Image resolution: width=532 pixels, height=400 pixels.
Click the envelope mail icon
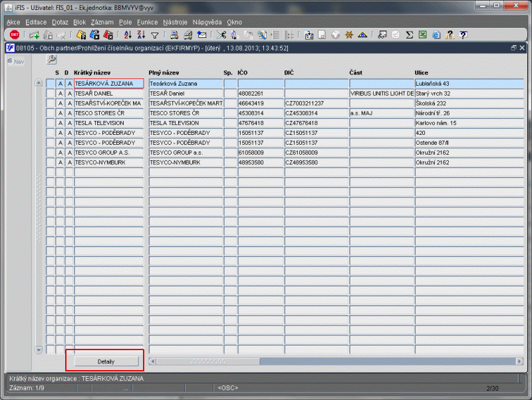tap(202, 35)
